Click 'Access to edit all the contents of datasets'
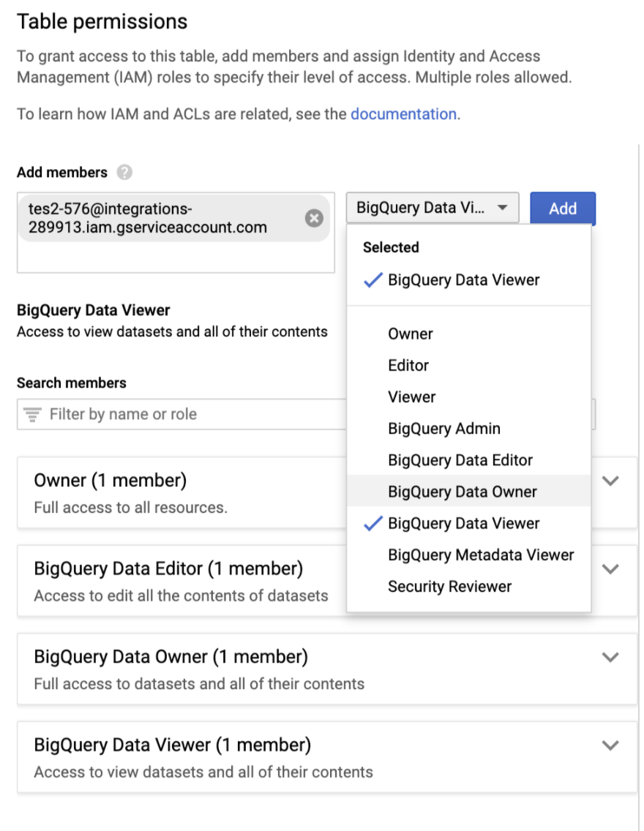This screenshot has width=644, height=831. tap(181, 595)
